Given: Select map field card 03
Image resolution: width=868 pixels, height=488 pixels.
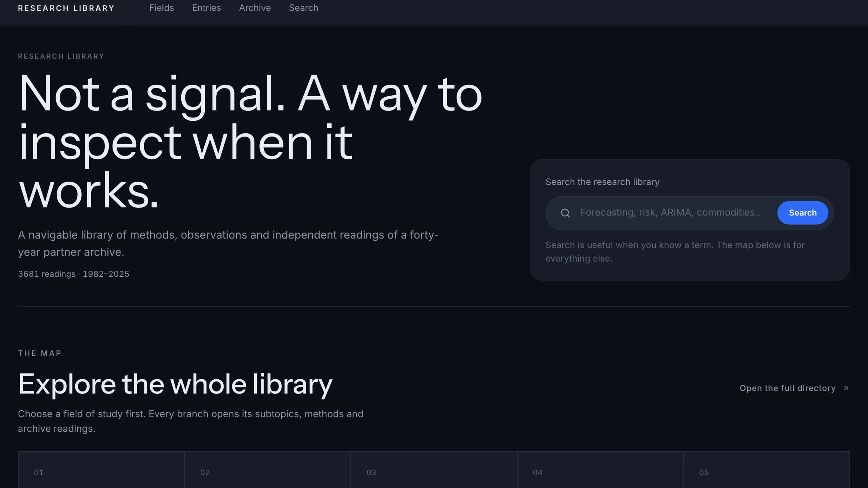Looking at the screenshot, I should (434, 470).
